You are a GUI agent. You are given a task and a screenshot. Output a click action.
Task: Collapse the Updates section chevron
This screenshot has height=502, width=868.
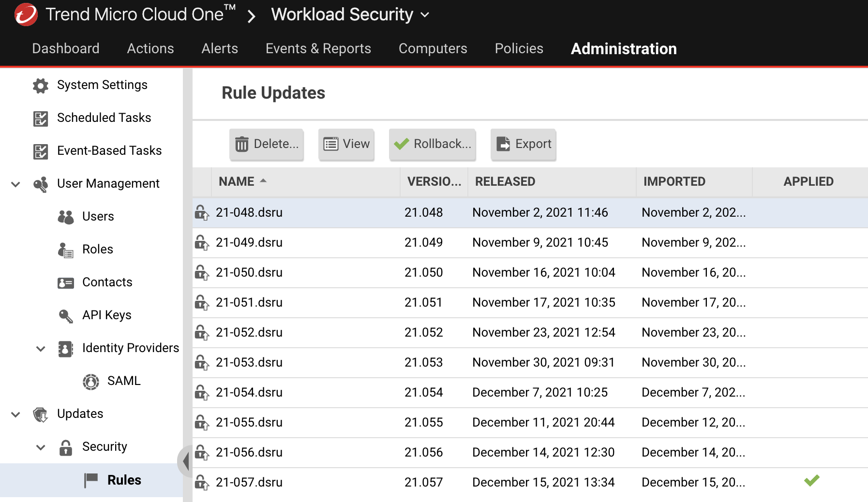click(16, 414)
